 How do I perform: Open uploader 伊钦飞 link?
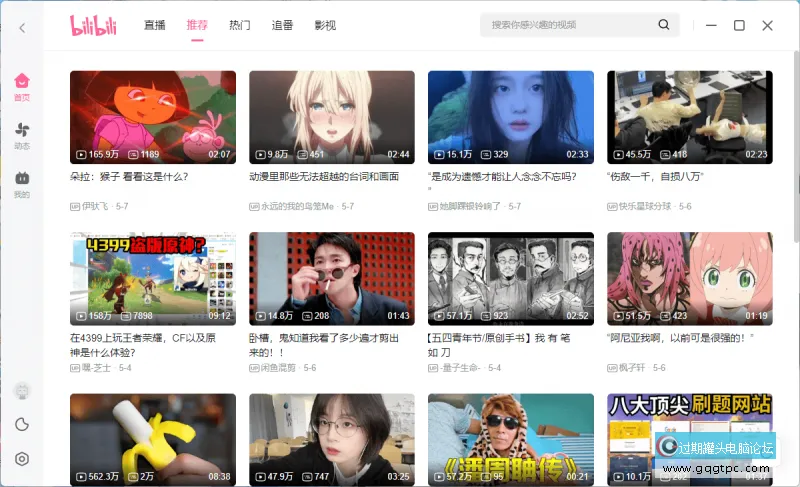pos(96,206)
